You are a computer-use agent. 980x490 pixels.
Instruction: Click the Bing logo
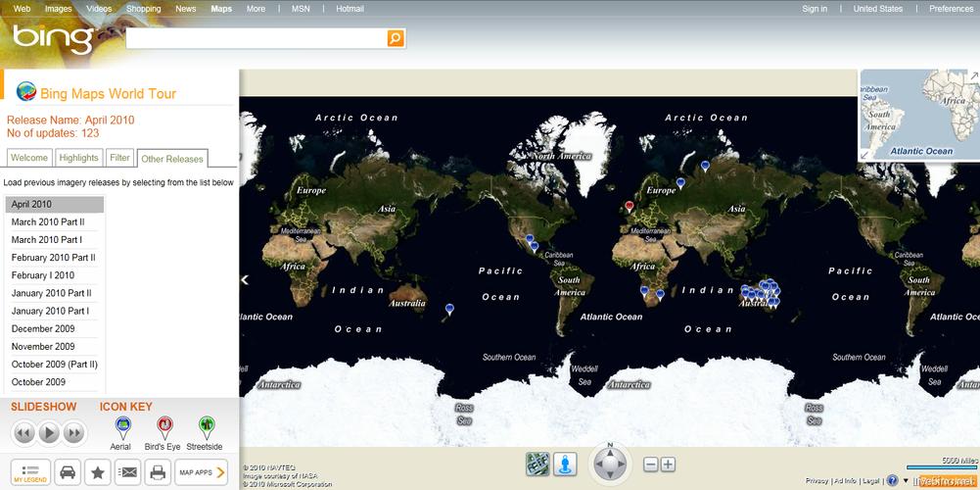(53, 39)
